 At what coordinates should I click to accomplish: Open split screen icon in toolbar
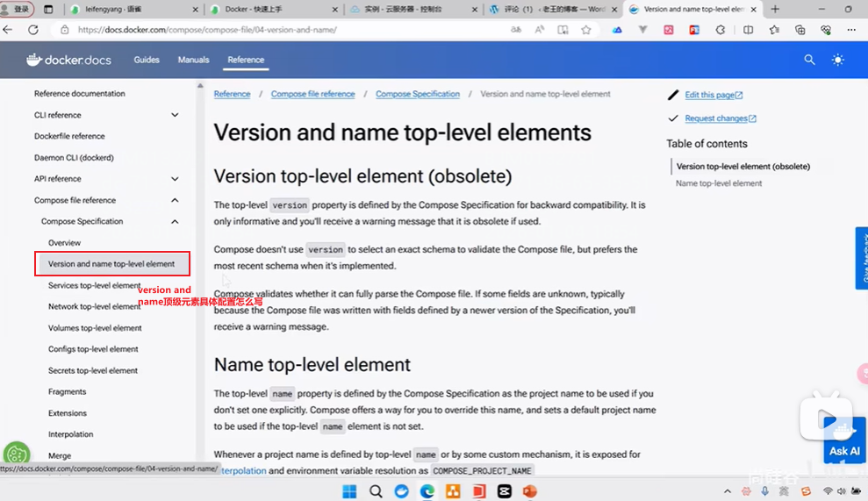click(x=748, y=30)
